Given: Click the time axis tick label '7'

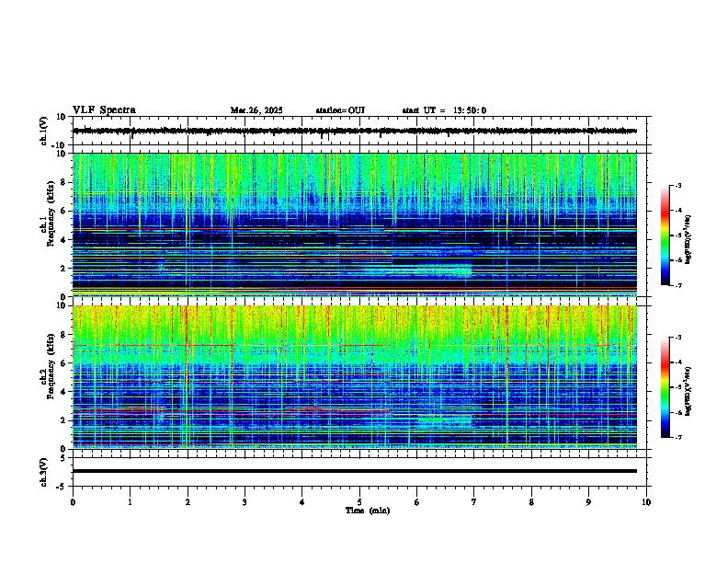Looking at the screenshot, I should [474, 502].
